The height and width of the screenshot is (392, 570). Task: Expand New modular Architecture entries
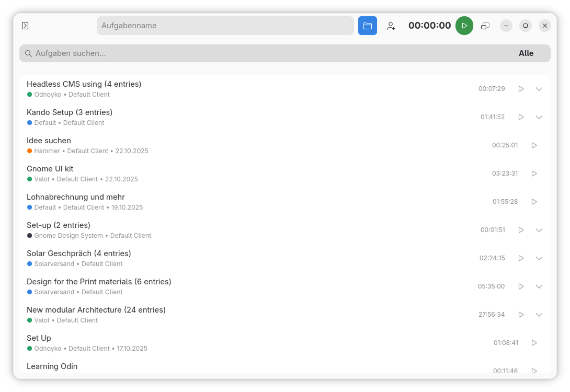tap(539, 315)
